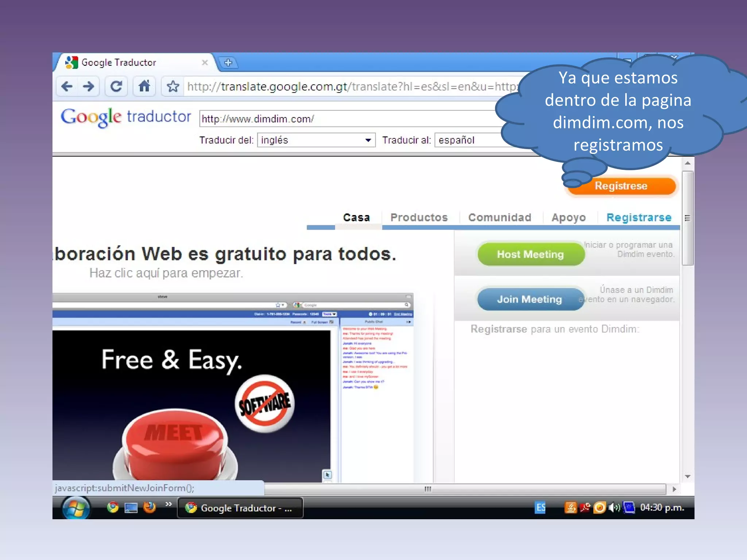Open the Comunidad navigation tab
The height and width of the screenshot is (560, 747).
500,218
